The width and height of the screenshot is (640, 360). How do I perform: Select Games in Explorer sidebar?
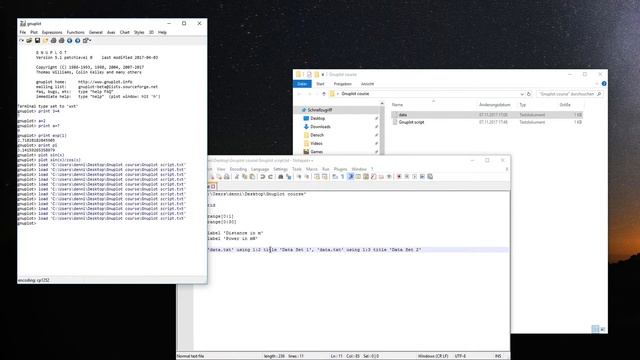[x=316, y=151]
